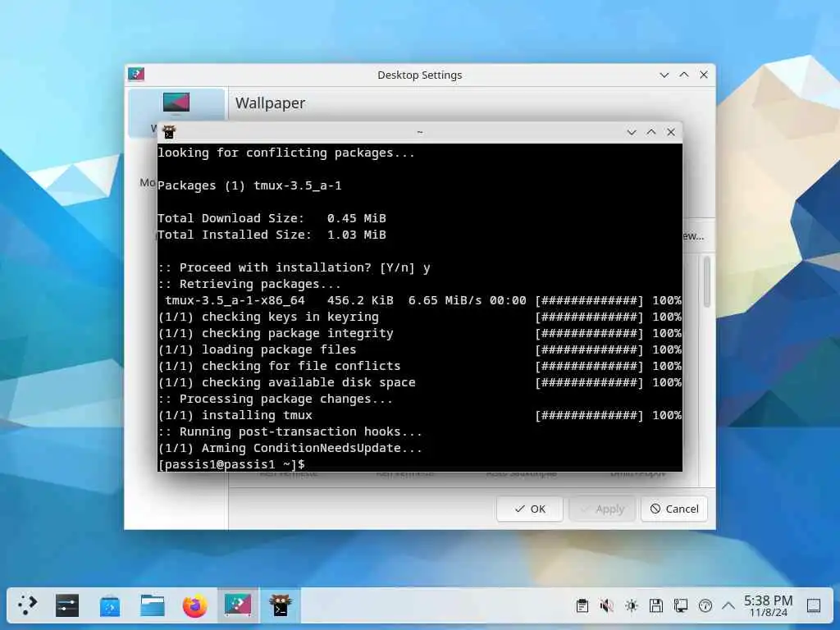Minimize the terminal window

pyautogui.click(x=632, y=132)
